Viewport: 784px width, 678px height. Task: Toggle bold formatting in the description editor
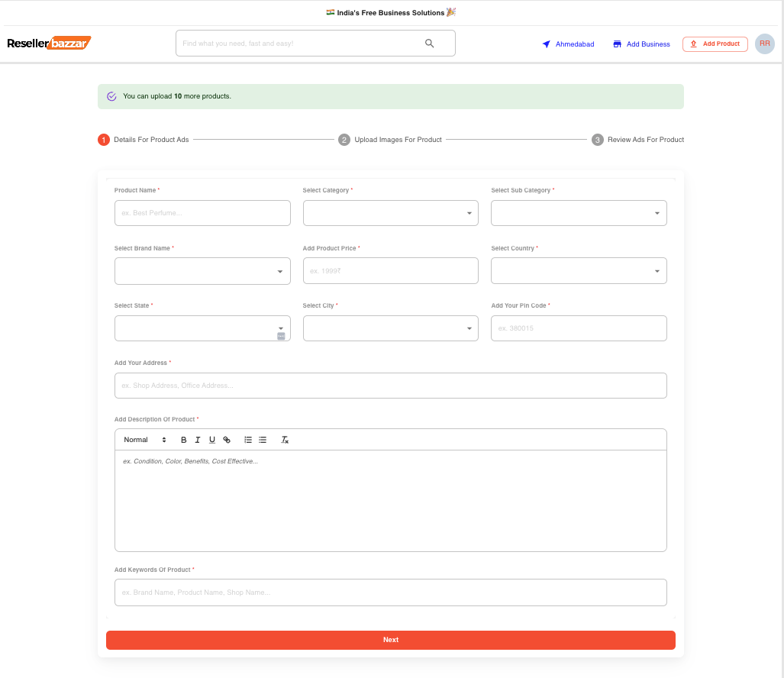coord(183,440)
